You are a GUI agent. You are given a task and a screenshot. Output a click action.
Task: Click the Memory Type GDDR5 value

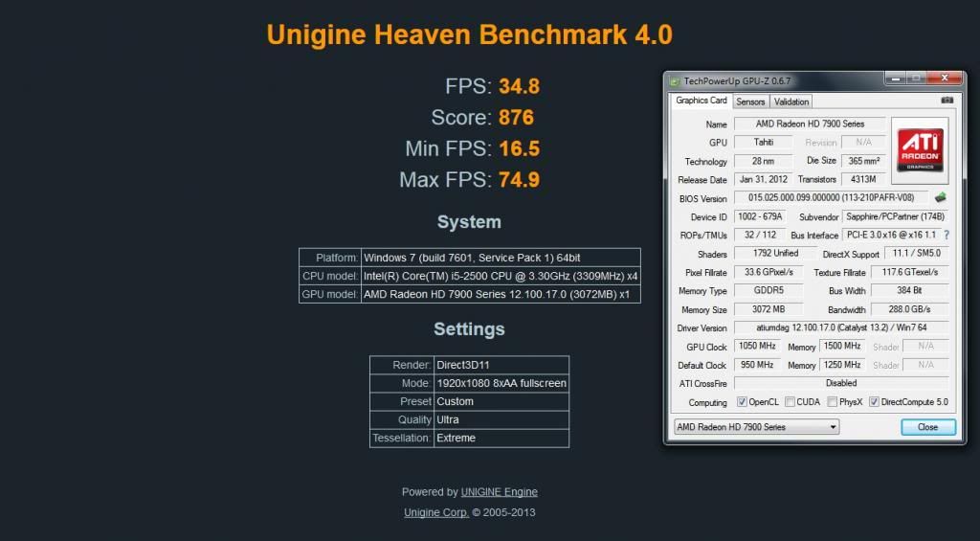768,291
